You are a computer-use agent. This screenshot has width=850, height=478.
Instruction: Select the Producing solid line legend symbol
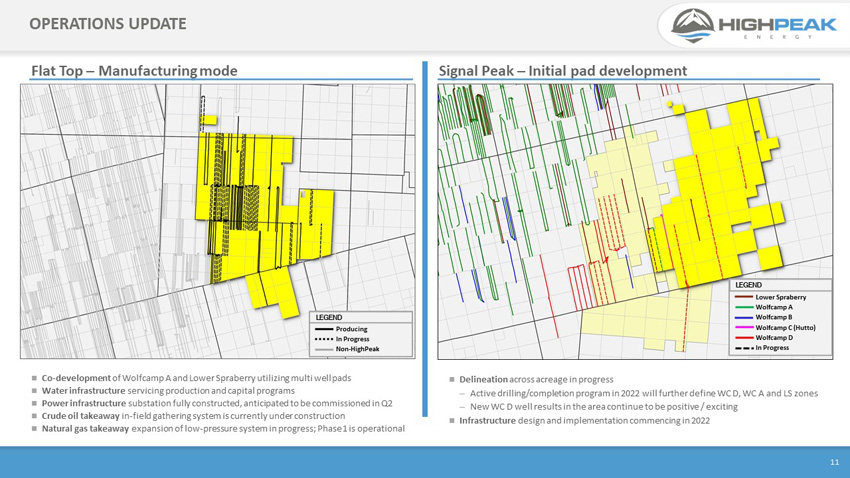pyautogui.click(x=324, y=329)
